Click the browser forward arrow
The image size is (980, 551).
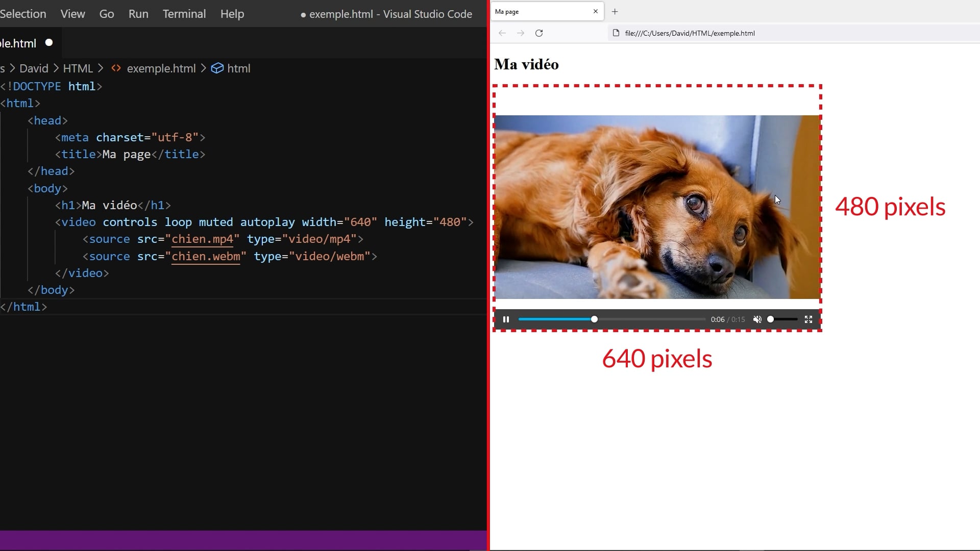click(x=521, y=33)
